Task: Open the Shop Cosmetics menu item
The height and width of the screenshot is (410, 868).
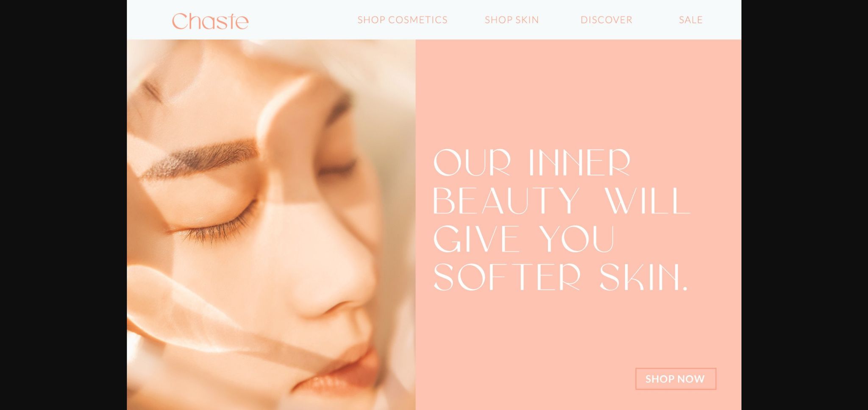Action: pyautogui.click(x=402, y=20)
